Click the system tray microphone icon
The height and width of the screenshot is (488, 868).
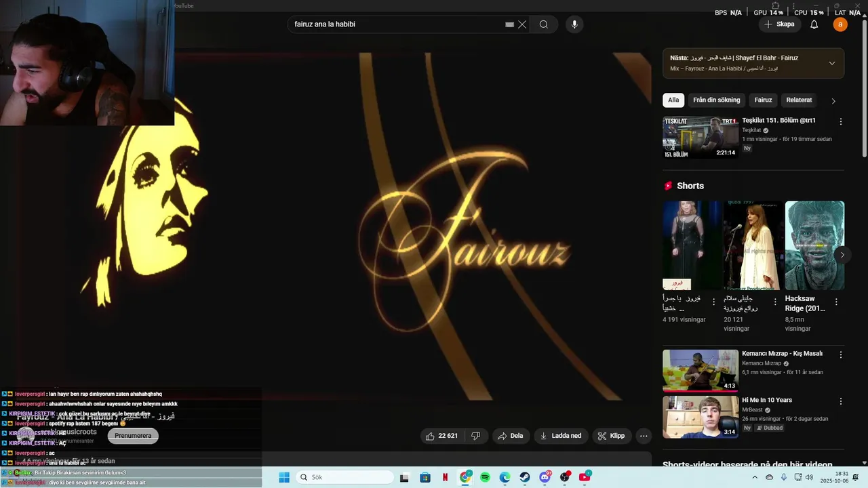tap(784, 477)
